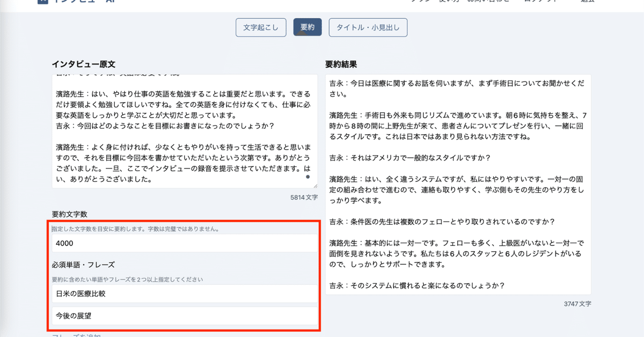
Task: Click the first result line 今日は医療に関するお話
Action: click(x=458, y=89)
